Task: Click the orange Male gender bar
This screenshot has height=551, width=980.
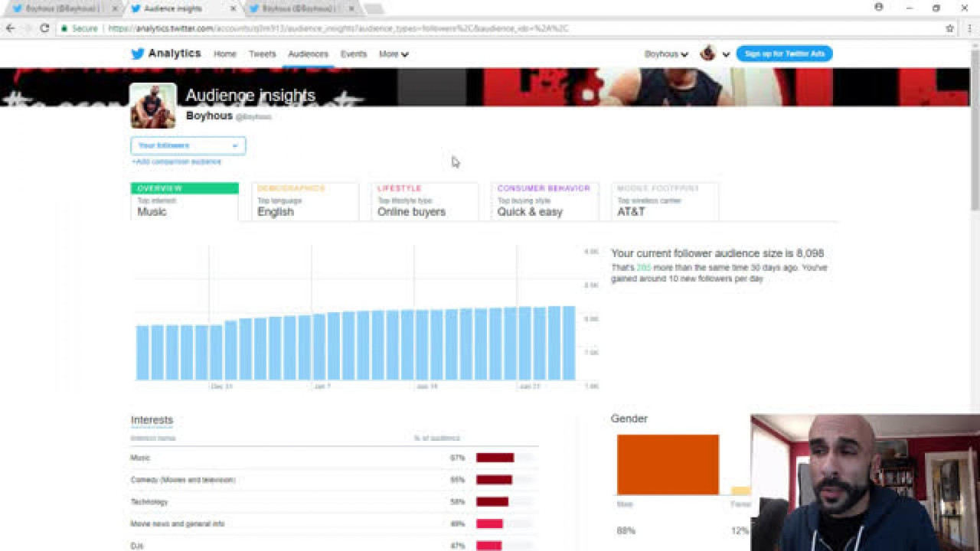Action: 668,465
